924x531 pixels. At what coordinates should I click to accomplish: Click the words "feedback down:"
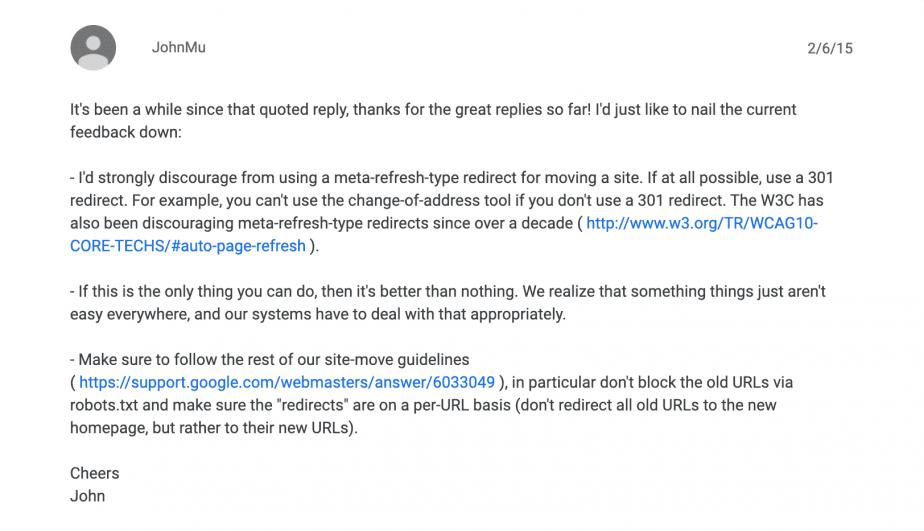point(126,133)
